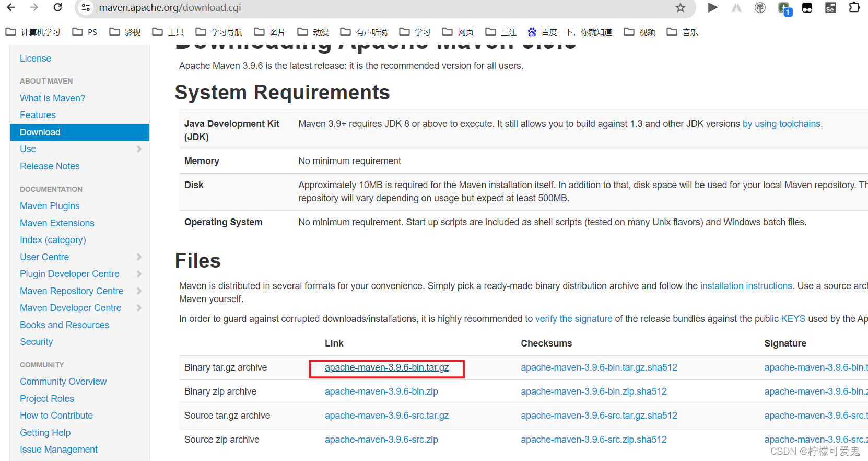
Task: Open Books and Resources
Action: coord(64,325)
